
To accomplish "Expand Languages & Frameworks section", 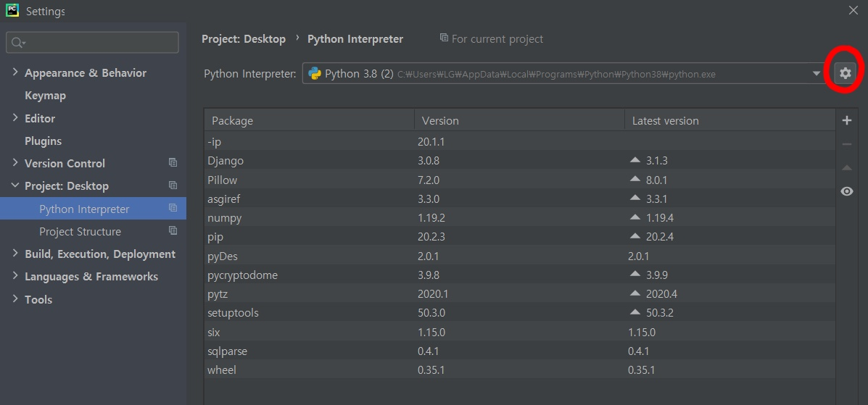I will [x=15, y=276].
